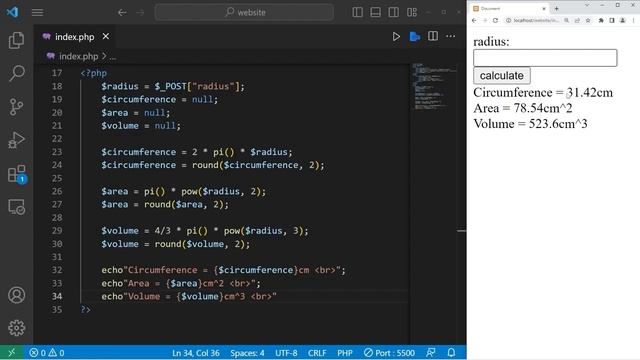Screen dimensions: 640x360
Task: Open a new browser tab
Action: [556, 9]
